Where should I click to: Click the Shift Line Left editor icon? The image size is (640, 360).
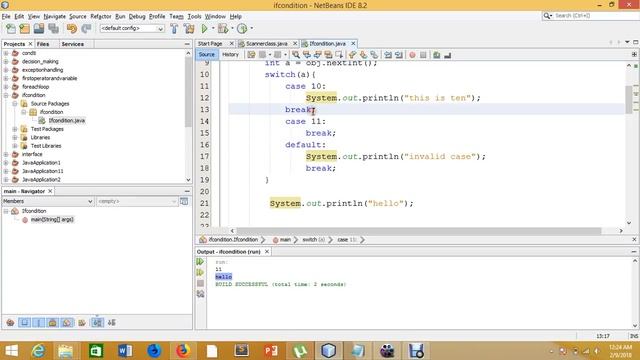point(388,55)
